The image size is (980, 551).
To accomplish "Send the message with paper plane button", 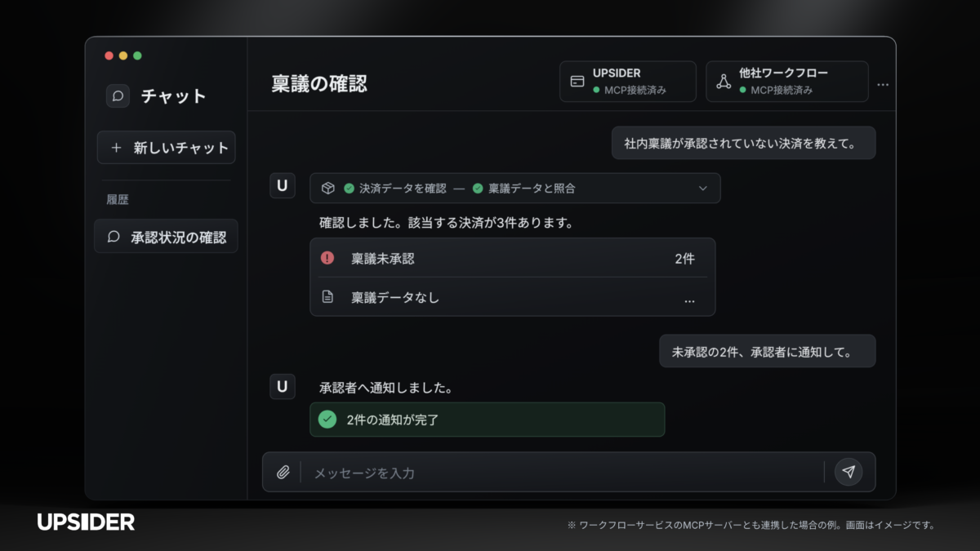I will tap(849, 472).
